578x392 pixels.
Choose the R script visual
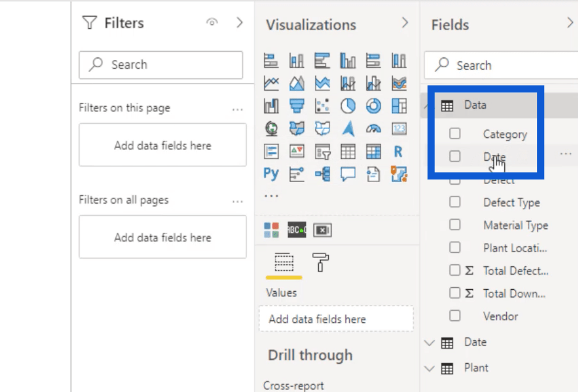tap(399, 152)
